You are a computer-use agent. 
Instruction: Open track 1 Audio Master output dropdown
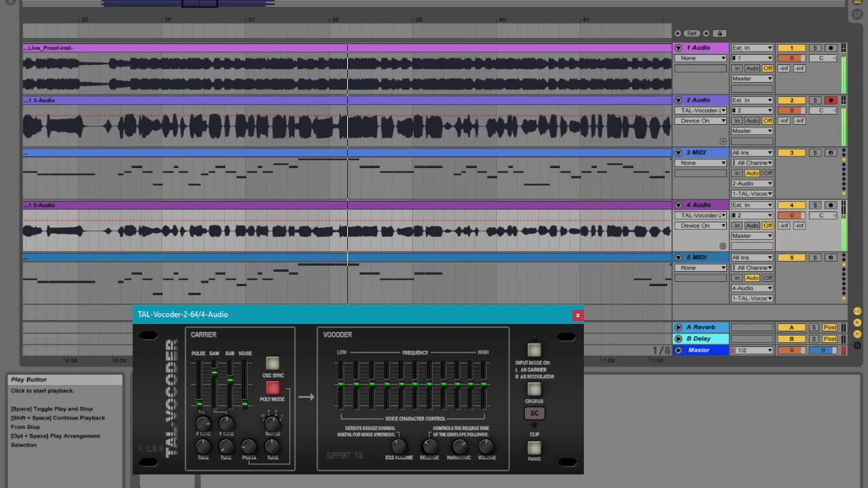point(752,79)
